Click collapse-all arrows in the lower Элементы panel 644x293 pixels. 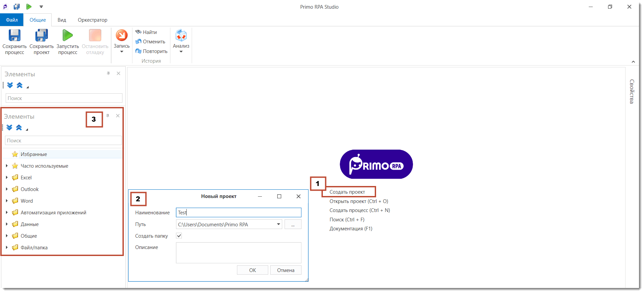point(19,128)
